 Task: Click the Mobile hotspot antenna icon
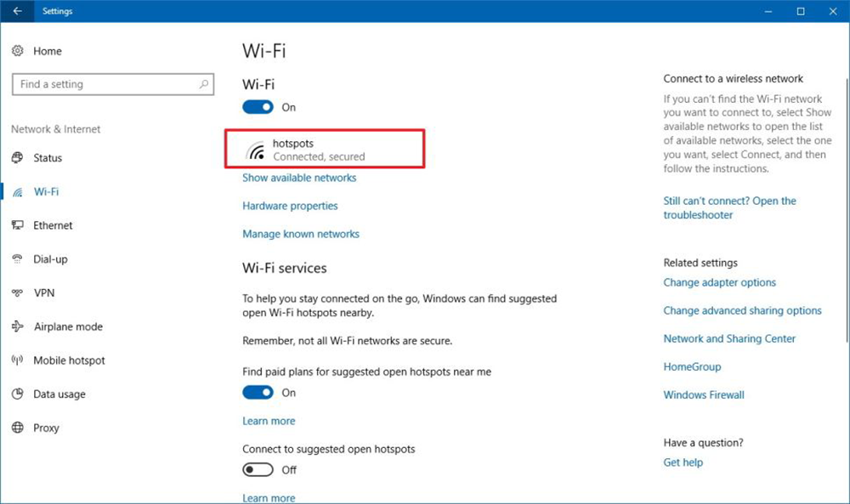[x=17, y=360]
